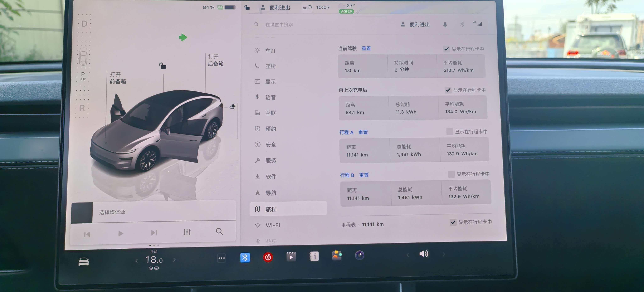Tap the speaker volume icon
The width and height of the screenshot is (644, 292).
424,254
